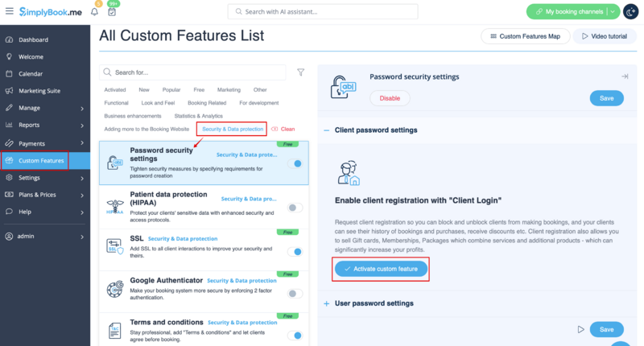Open the tasks calendar-check icon

click(112, 11)
